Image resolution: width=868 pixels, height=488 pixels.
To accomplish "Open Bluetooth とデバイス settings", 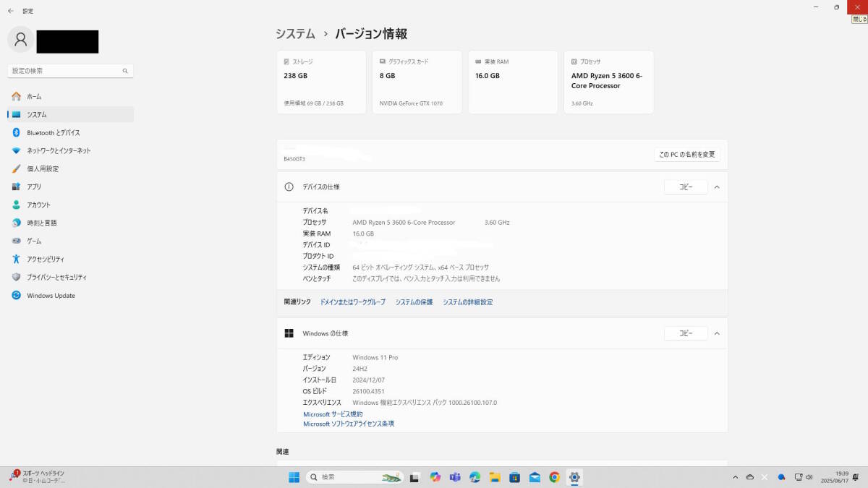I will [x=70, y=132].
